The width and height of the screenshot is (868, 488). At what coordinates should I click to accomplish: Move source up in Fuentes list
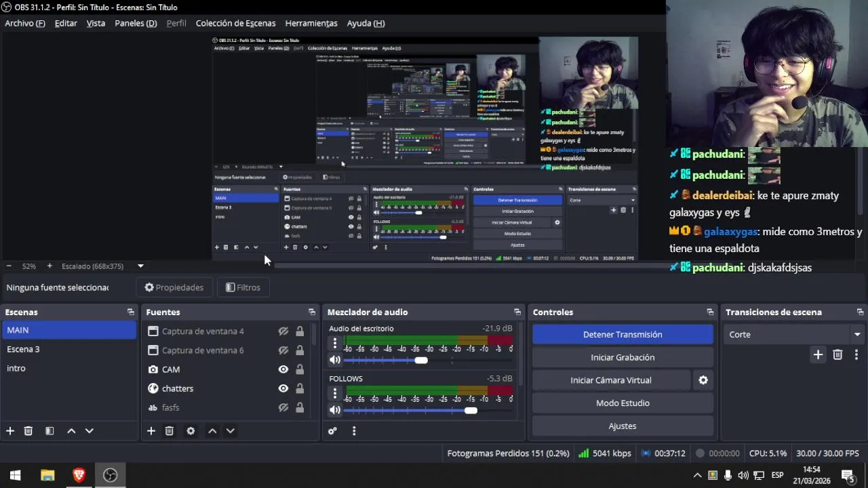pyautogui.click(x=212, y=431)
